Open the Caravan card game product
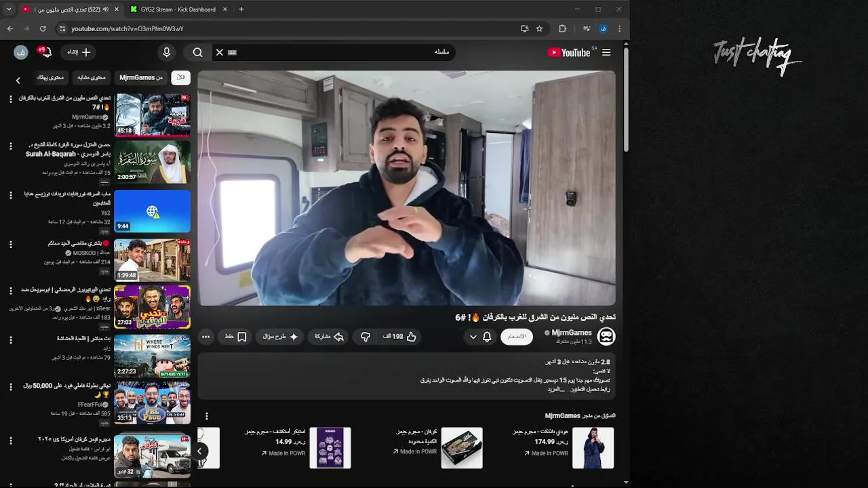The height and width of the screenshot is (488, 868). click(462, 447)
